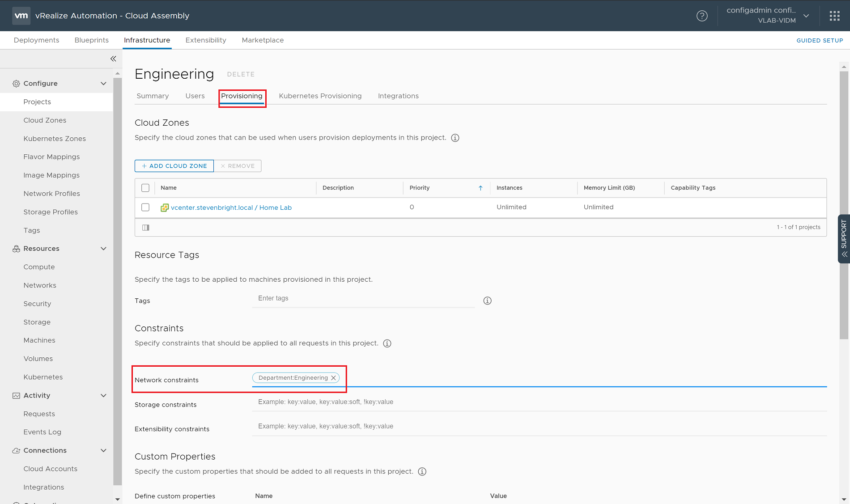Open the Marketplace section
This screenshot has height=504, width=850.
[263, 40]
